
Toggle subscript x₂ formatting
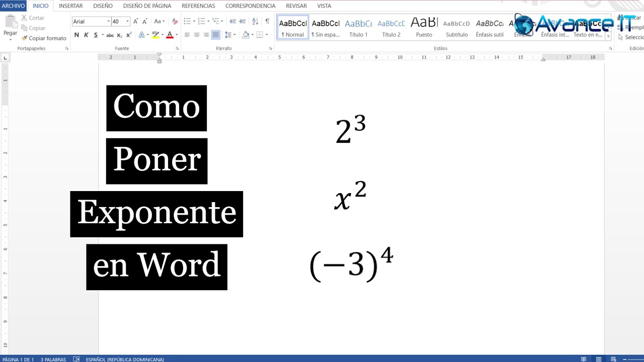[119, 35]
